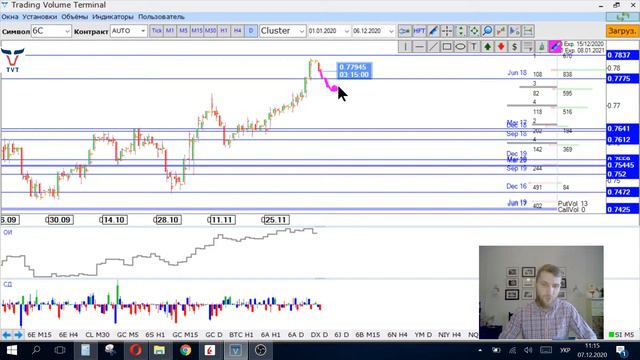Open the Контракт AUTO dropdown
The height and width of the screenshot is (360, 640).
click(129, 31)
